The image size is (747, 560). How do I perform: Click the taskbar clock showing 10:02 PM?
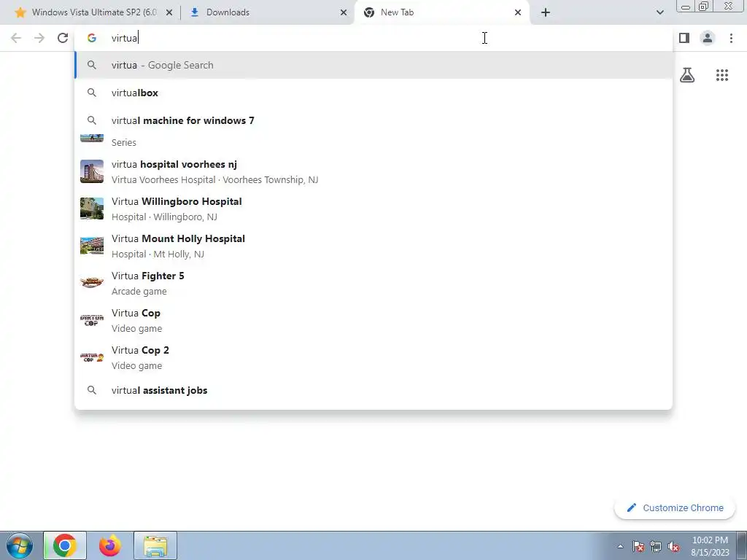click(x=710, y=546)
